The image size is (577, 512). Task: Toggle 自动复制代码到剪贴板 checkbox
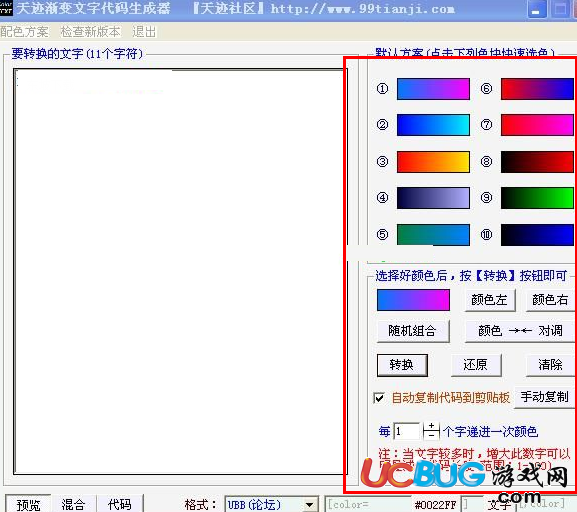379,398
